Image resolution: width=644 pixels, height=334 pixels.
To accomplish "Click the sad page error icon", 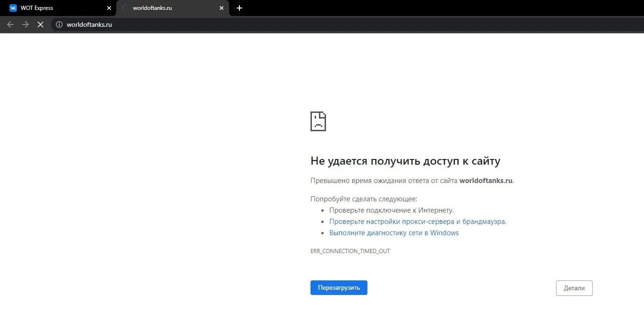I will (318, 121).
